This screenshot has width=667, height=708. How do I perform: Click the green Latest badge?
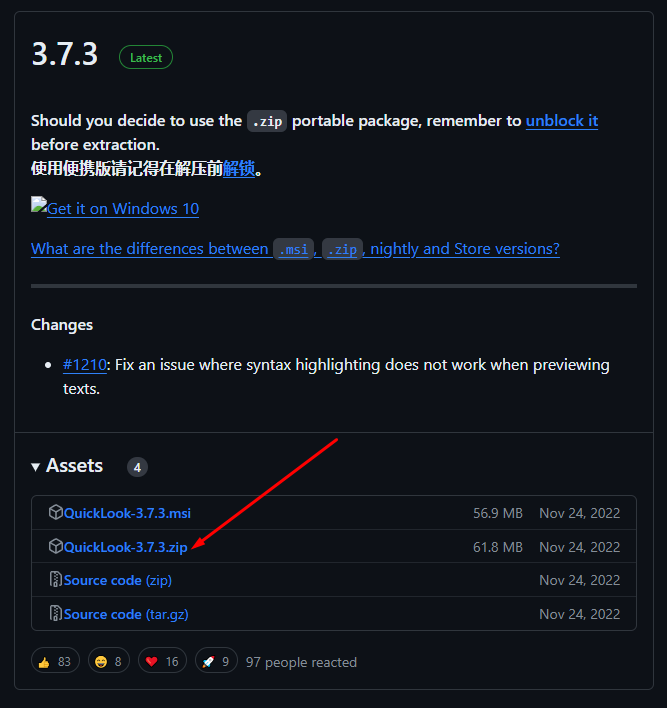point(146,57)
